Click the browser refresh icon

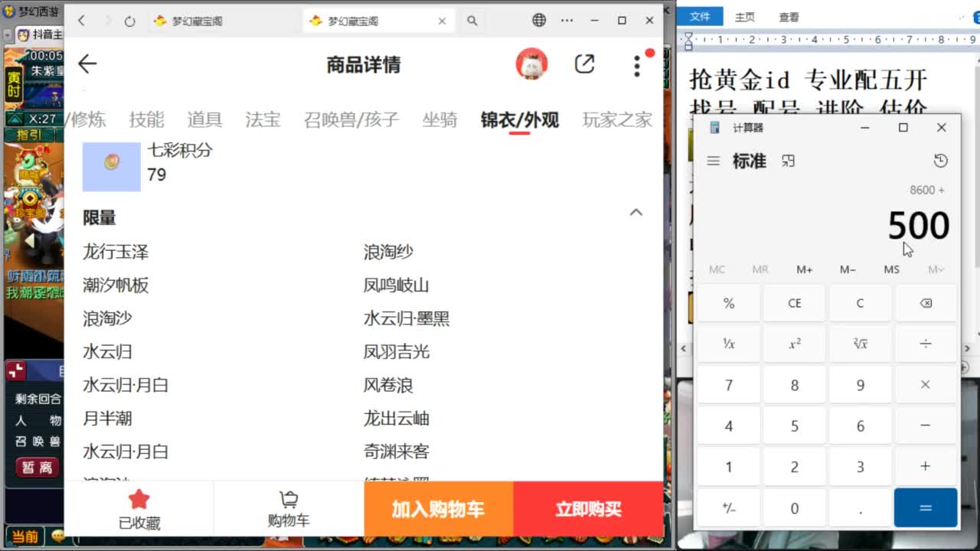point(129,21)
